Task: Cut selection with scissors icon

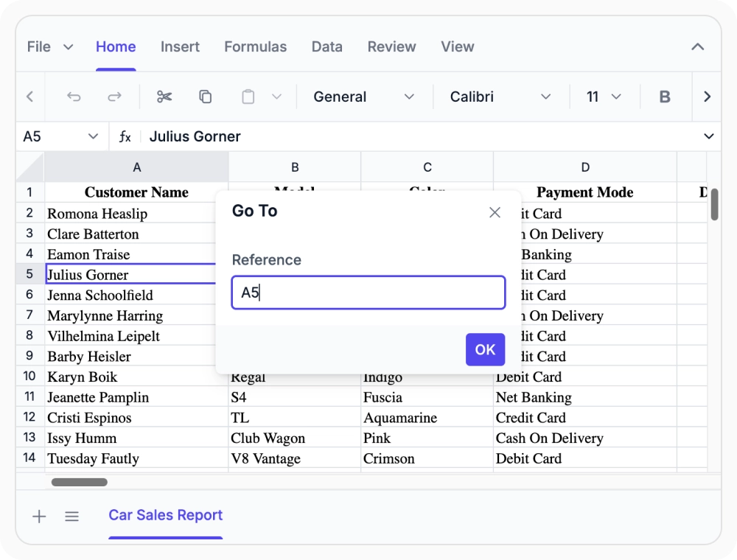Action: pyautogui.click(x=164, y=97)
